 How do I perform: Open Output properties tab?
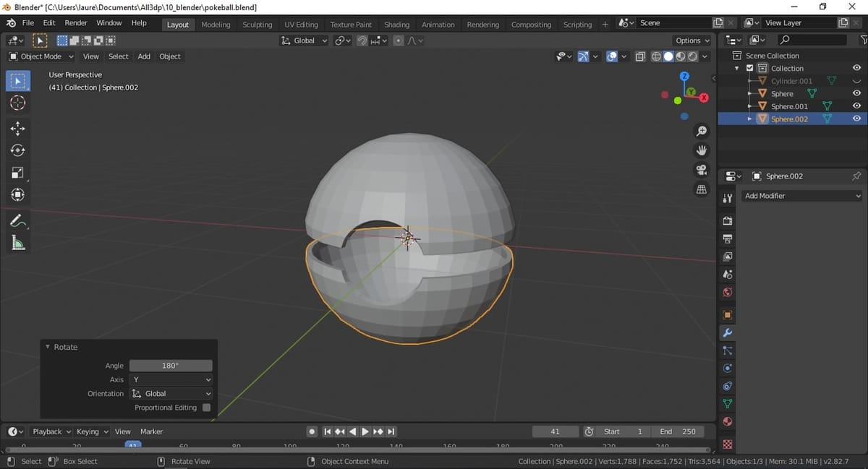728,238
